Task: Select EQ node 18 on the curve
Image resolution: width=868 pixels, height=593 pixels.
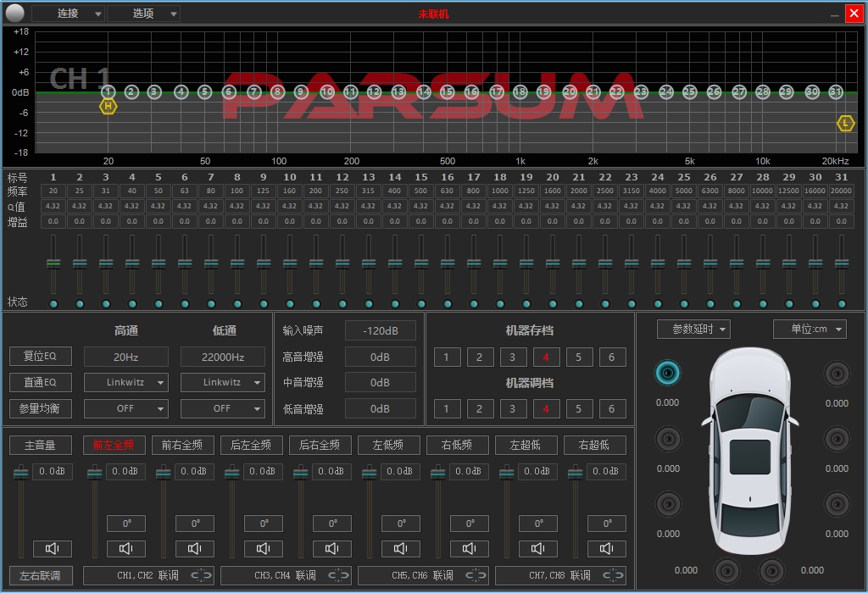Action: [520, 91]
